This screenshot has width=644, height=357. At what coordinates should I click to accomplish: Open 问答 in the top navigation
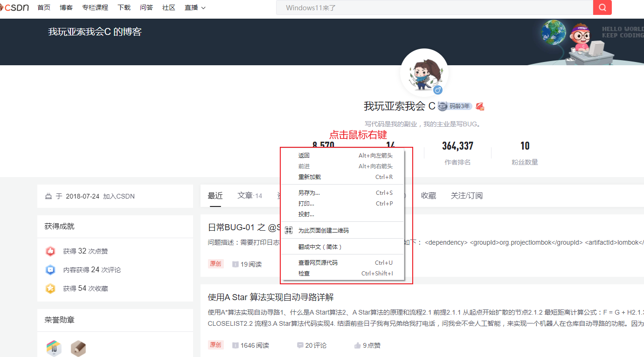coord(146,7)
